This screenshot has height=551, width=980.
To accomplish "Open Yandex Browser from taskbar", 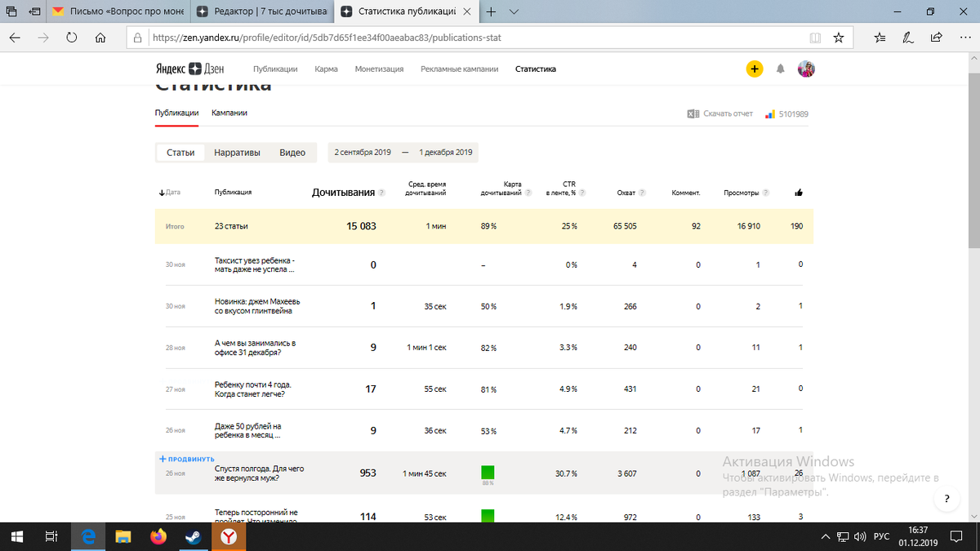I will click(229, 536).
